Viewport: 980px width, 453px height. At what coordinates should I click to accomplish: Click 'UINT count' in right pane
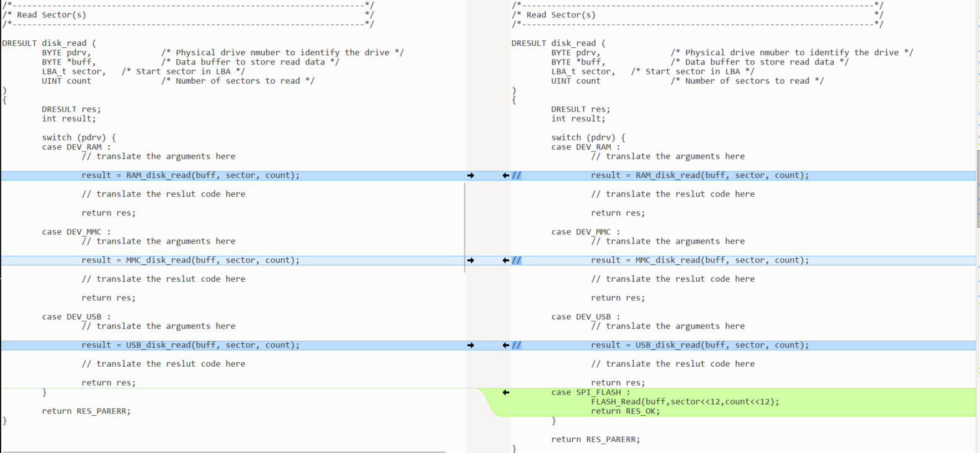[576, 81]
